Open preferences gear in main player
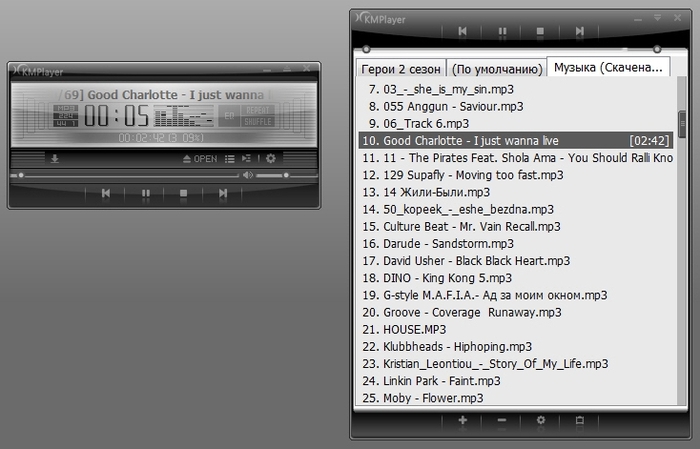Image resolution: width=700 pixels, height=449 pixels. [x=271, y=158]
